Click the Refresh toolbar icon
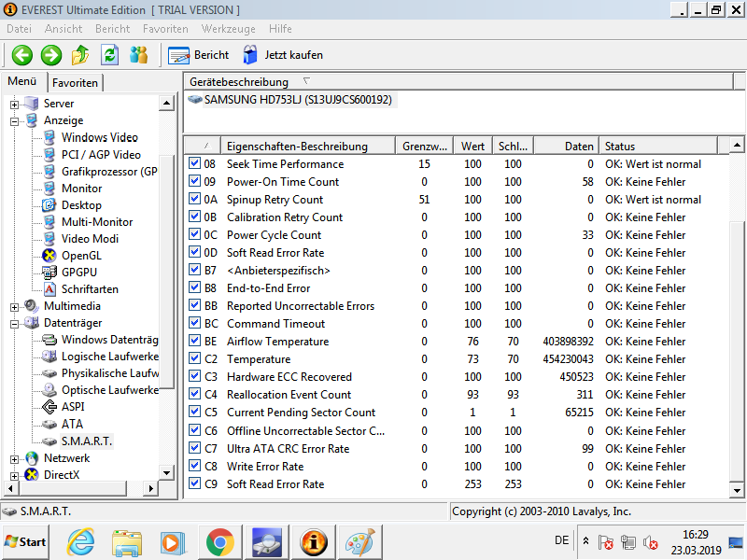This screenshot has height=560, width=747. (x=109, y=55)
